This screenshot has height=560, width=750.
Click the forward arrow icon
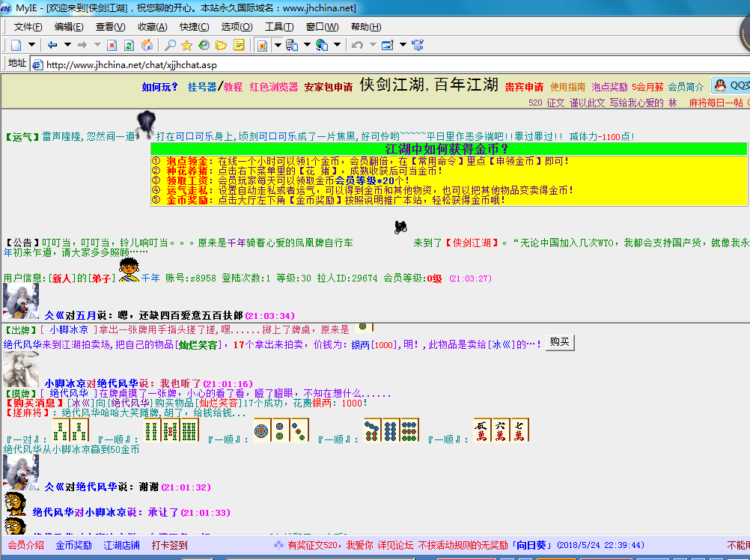(x=82, y=45)
